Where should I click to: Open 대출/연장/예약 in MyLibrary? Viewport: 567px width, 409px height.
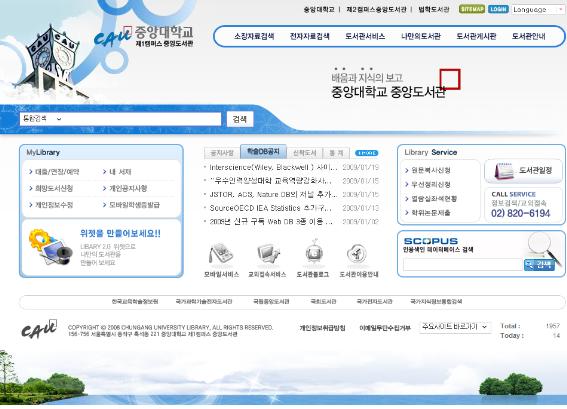point(57,172)
